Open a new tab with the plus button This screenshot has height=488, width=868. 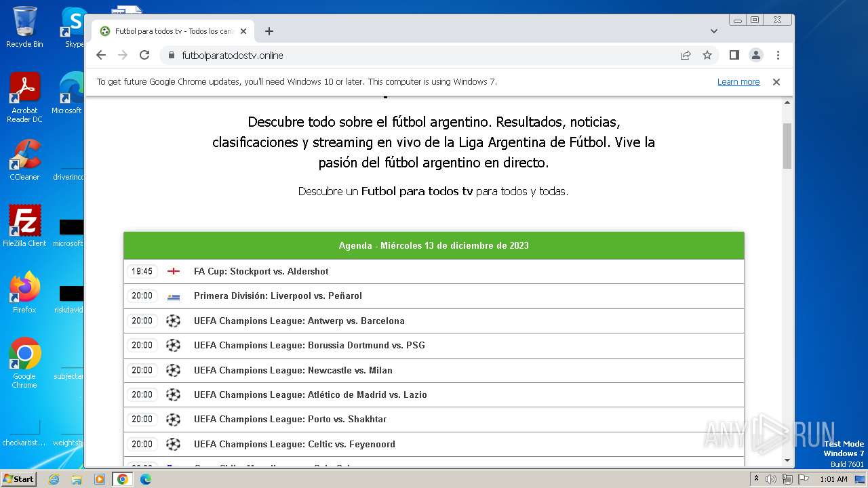click(269, 31)
